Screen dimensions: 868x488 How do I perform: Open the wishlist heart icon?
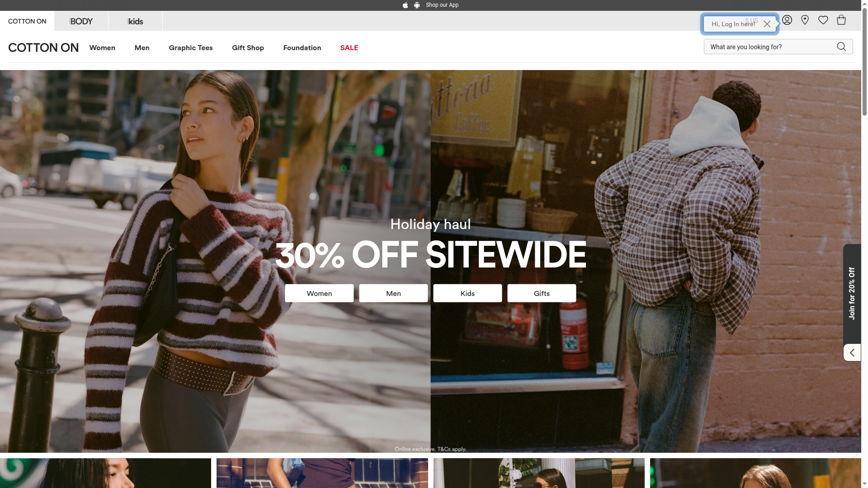pyautogui.click(x=823, y=20)
